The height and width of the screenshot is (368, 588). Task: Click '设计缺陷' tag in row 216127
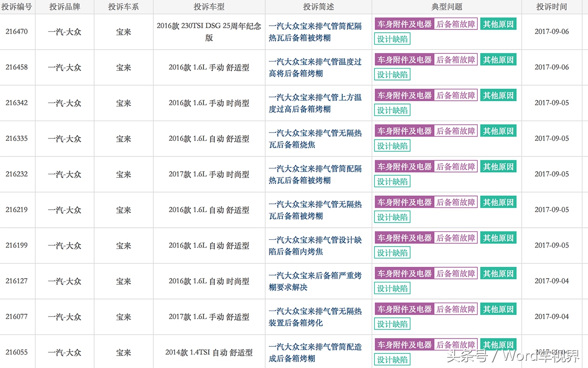tap(392, 288)
